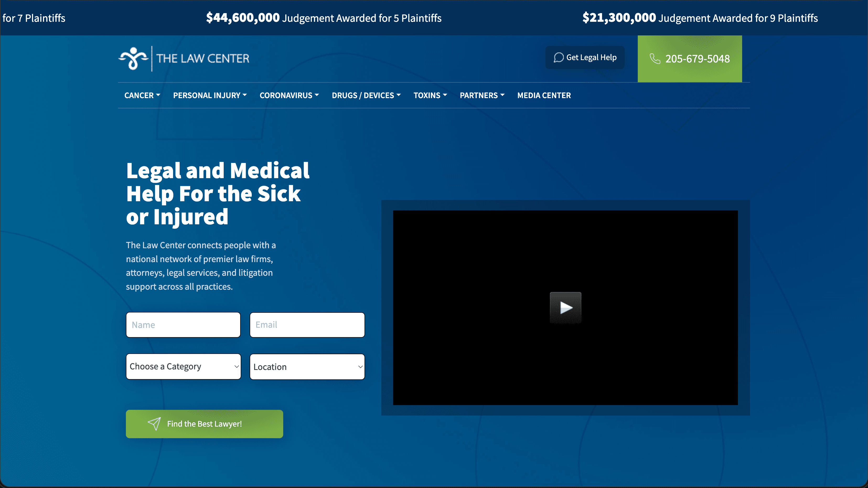The height and width of the screenshot is (488, 868).
Task: Click the speech bubble icon beside Get Legal Help
Action: 558,58
